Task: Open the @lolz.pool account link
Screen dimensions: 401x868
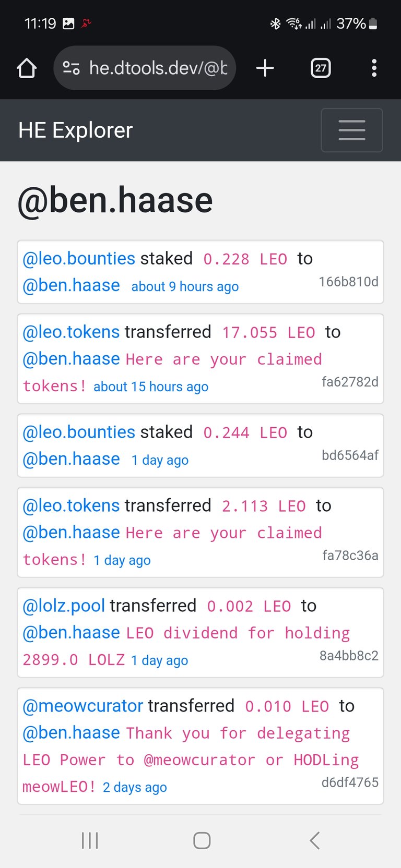Action: pyautogui.click(x=64, y=606)
